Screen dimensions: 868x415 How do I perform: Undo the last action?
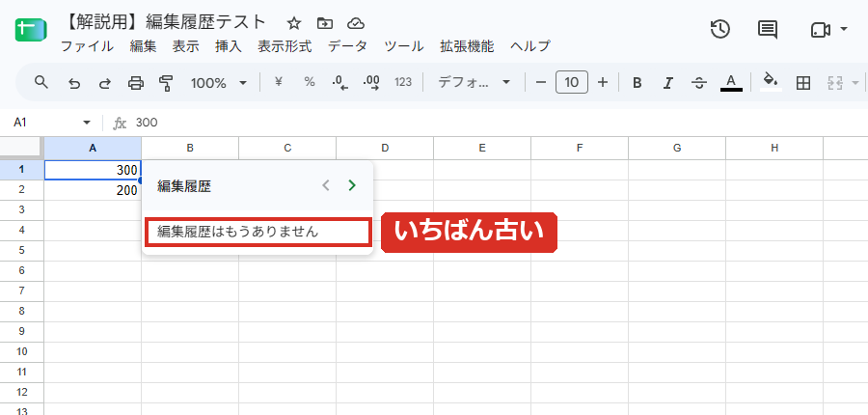click(73, 83)
